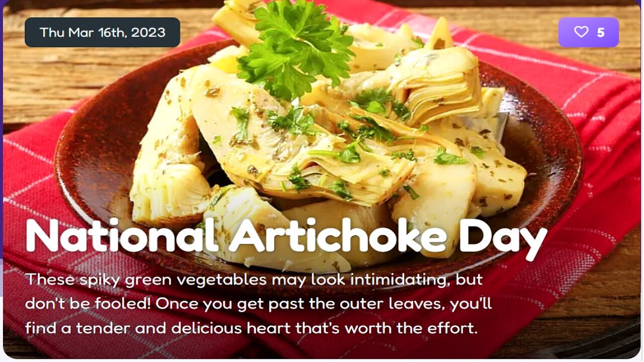Image resolution: width=644 pixels, height=362 pixels.
Task: Click the heart icon to like
Action: click(581, 32)
